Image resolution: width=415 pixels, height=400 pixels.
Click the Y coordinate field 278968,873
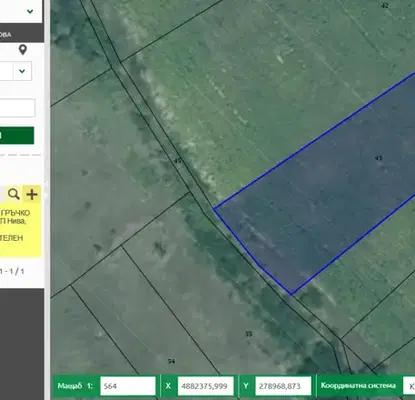pos(283,386)
